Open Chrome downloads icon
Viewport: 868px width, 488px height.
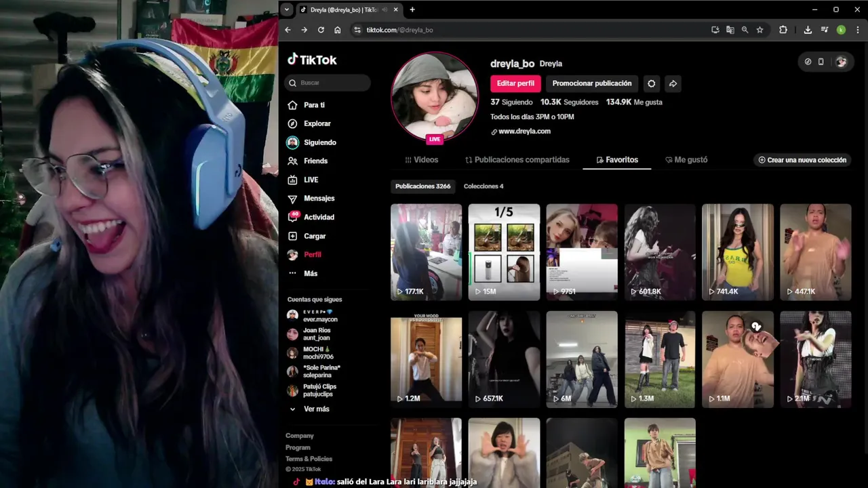(808, 30)
